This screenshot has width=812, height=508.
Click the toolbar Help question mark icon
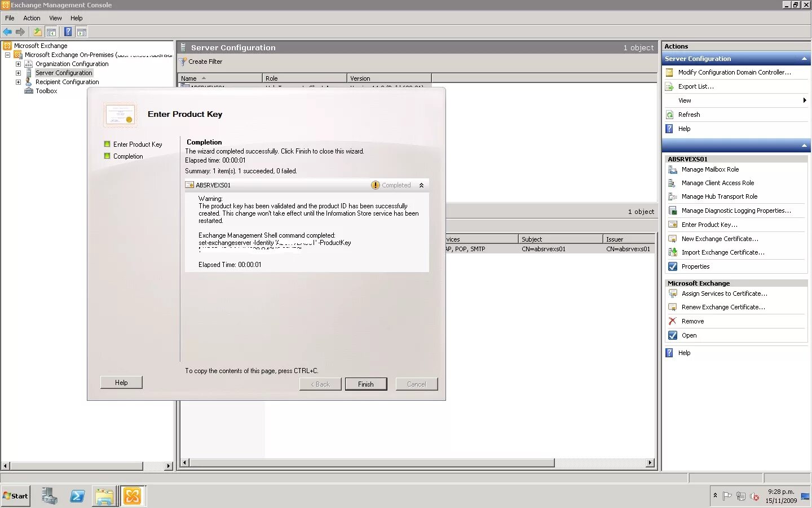[68, 32]
